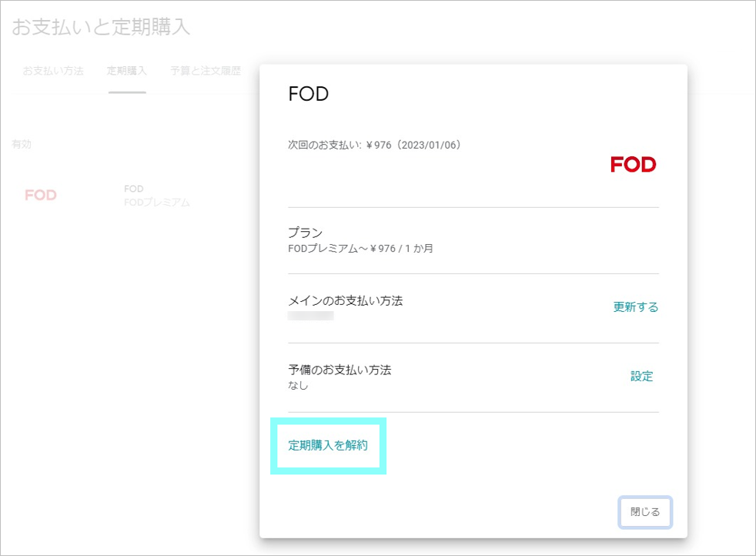Switch to the 予算と注文履歴 tab
The width and height of the screenshot is (756, 556).
tap(206, 71)
